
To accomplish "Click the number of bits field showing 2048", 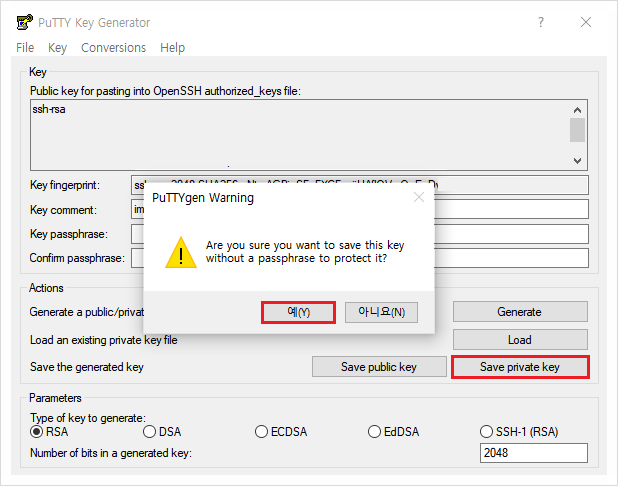I will point(534,453).
